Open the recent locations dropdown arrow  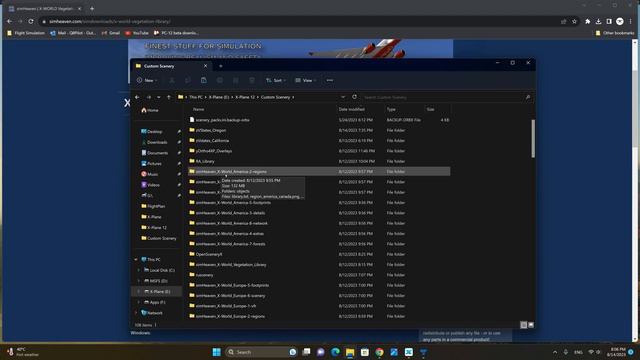click(x=159, y=97)
